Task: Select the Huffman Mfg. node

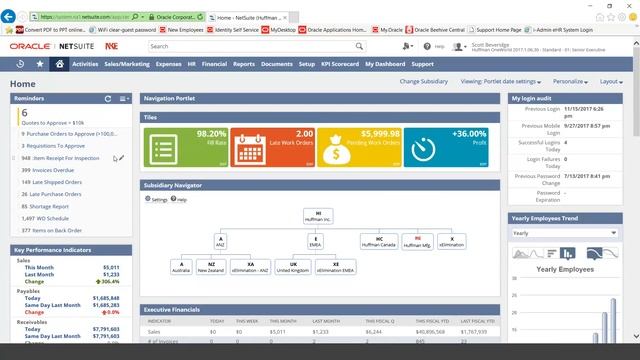Action: click(418, 242)
